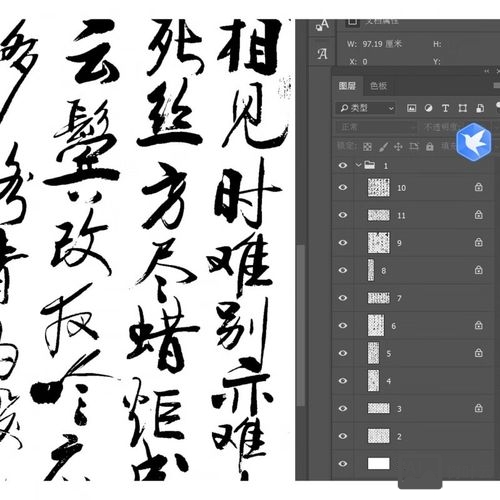The image size is (500, 500).
Task: Select group name 1
Action: pos(386,166)
